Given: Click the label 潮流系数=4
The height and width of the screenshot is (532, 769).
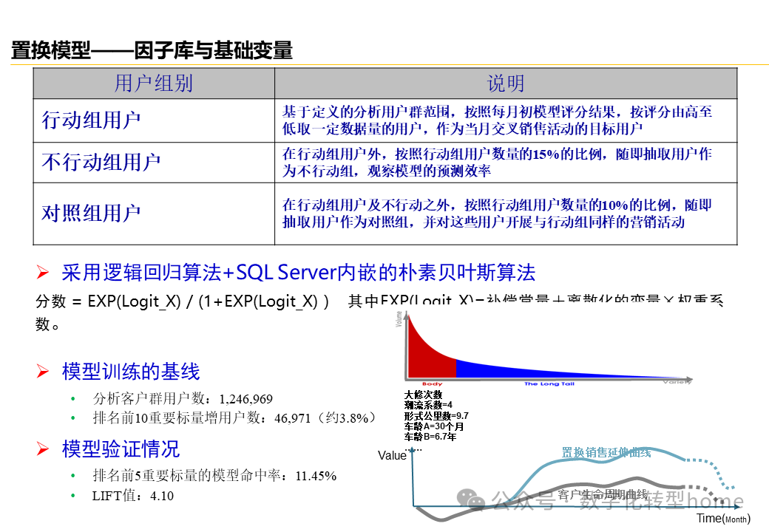Looking at the screenshot, I should 428,405.
